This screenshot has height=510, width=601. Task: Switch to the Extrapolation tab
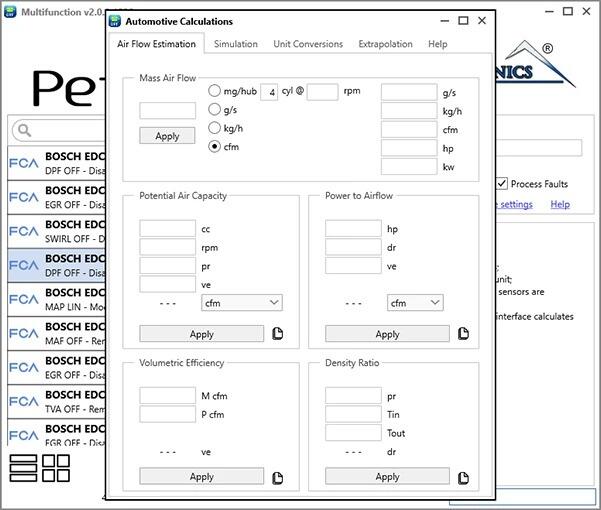click(x=386, y=44)
